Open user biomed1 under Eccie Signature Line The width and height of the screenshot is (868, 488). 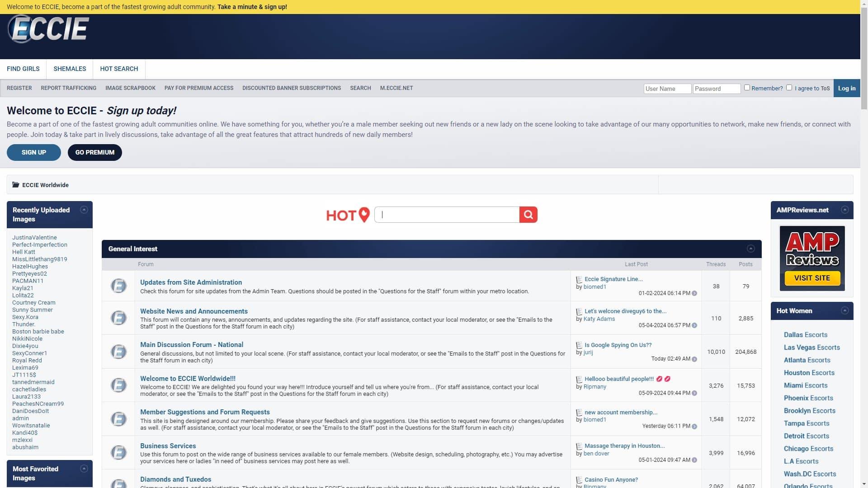click(x=594, y=287)
